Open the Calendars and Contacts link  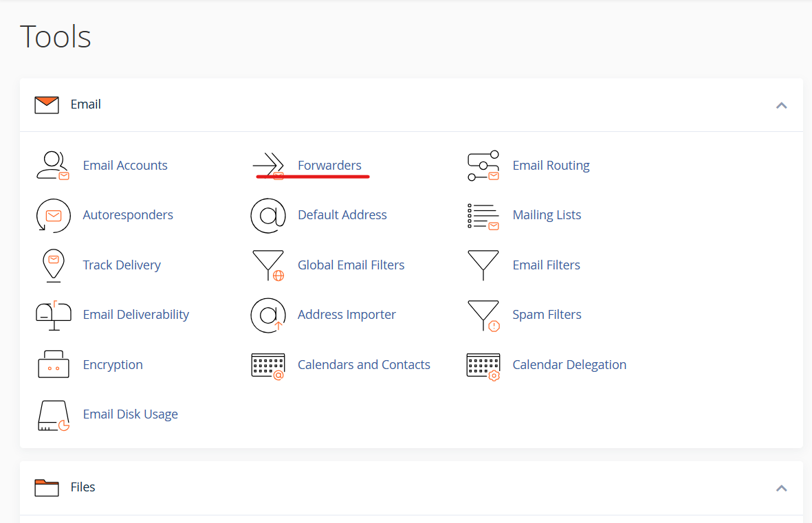tap(364, 365)
